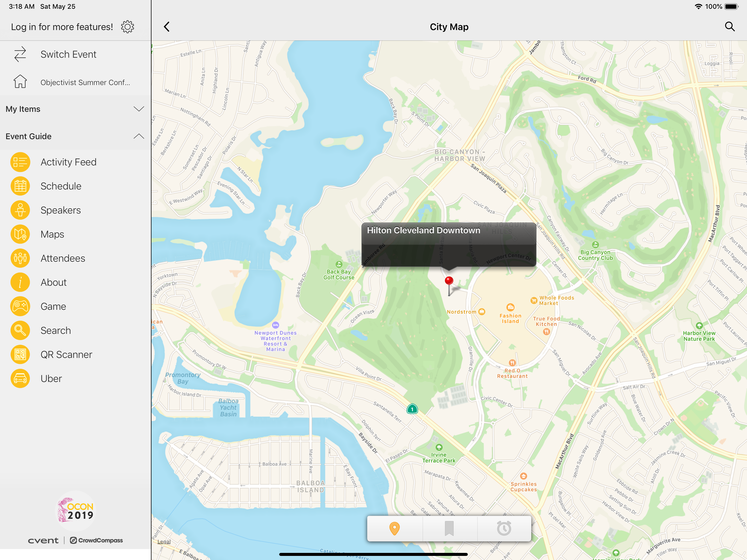
Task: Tap the Red O Restaurant marker
Action: coord(512,363)
